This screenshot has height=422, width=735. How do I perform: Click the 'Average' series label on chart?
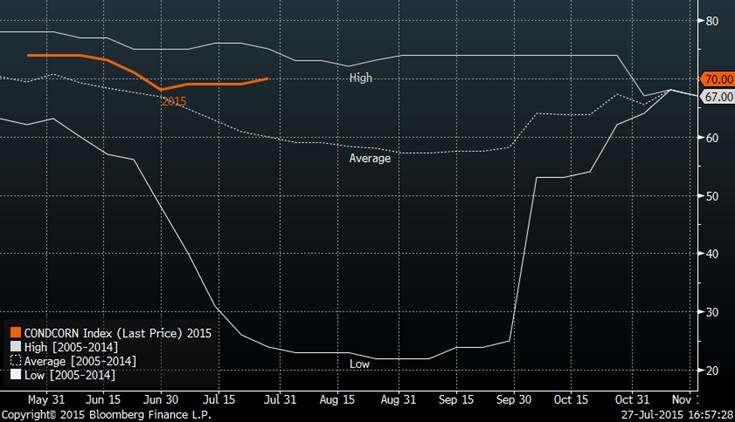pos(369,158)
